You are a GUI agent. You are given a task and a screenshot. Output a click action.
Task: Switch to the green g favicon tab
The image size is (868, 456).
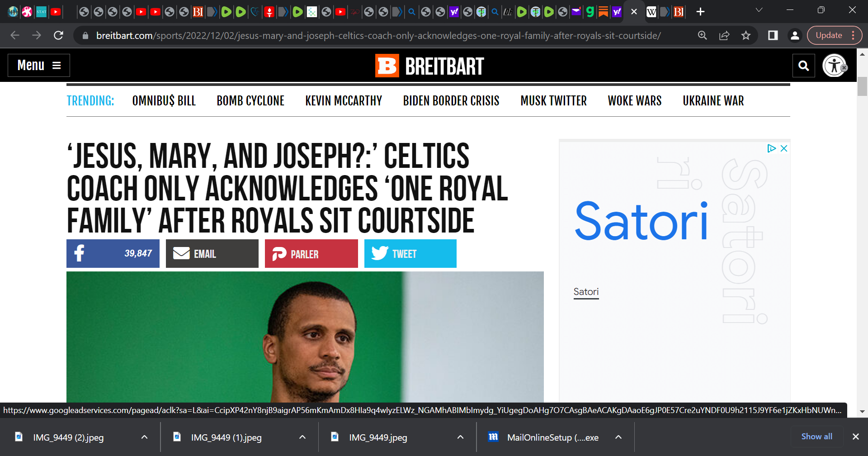(590, 12)
